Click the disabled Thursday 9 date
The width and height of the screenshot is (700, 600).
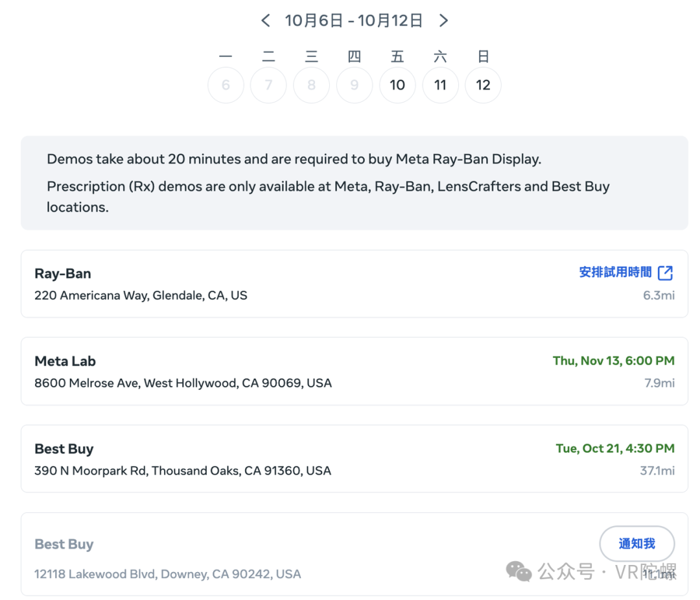pyautogui.click(x=354, y=85)
